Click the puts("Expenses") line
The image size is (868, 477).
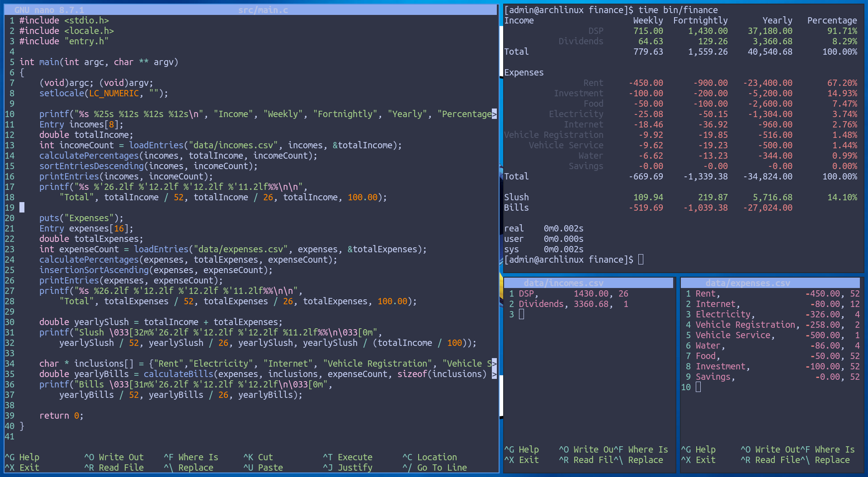tap(81, 218)
